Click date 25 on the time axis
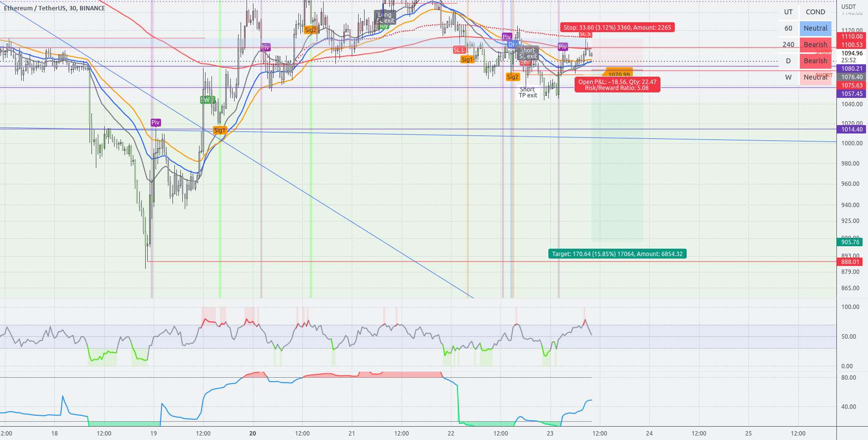This screenshot has height=440, width=868. pyautogui.click(x=748, y=434)
